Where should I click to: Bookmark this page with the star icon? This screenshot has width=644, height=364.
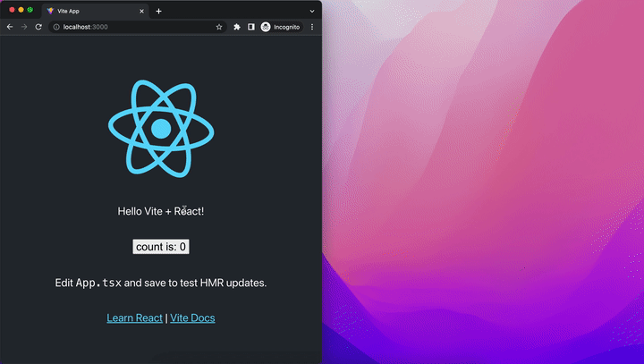[219, 27]
